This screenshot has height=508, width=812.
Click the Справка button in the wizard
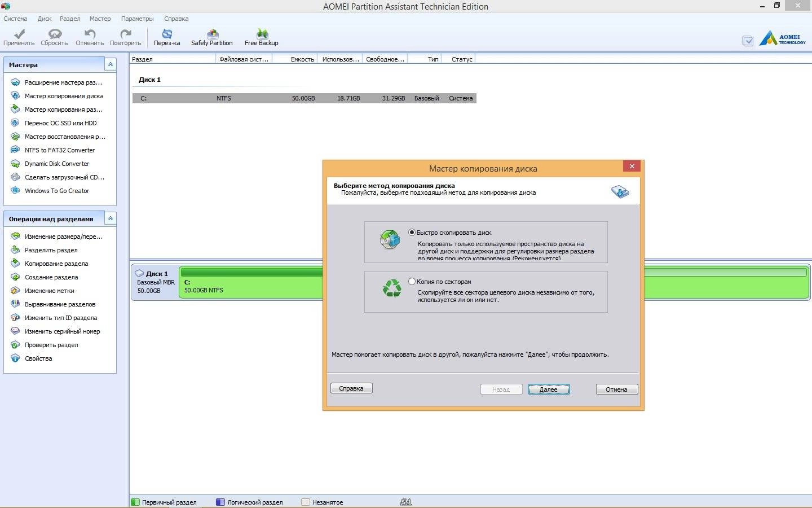351,388
